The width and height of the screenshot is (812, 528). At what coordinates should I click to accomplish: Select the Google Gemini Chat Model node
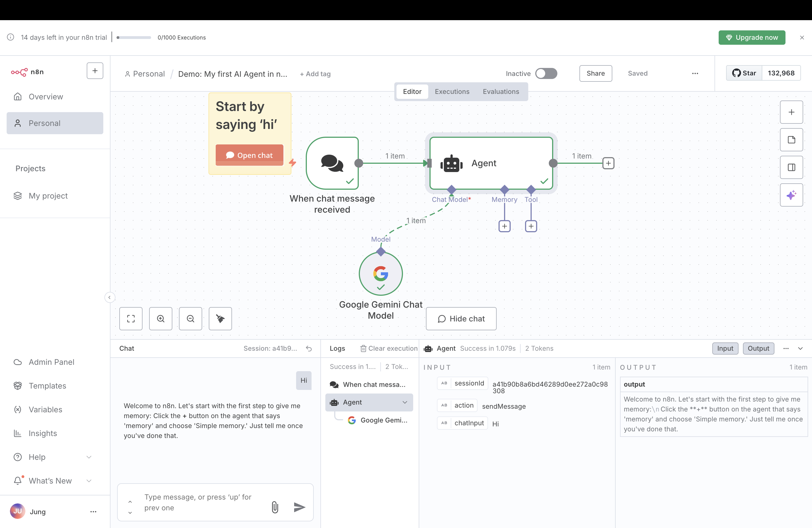click(x=381, y=274)
